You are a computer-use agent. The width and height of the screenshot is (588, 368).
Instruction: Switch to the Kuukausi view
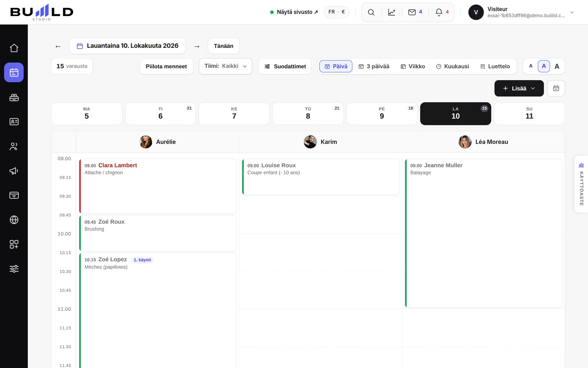point(452,66)
